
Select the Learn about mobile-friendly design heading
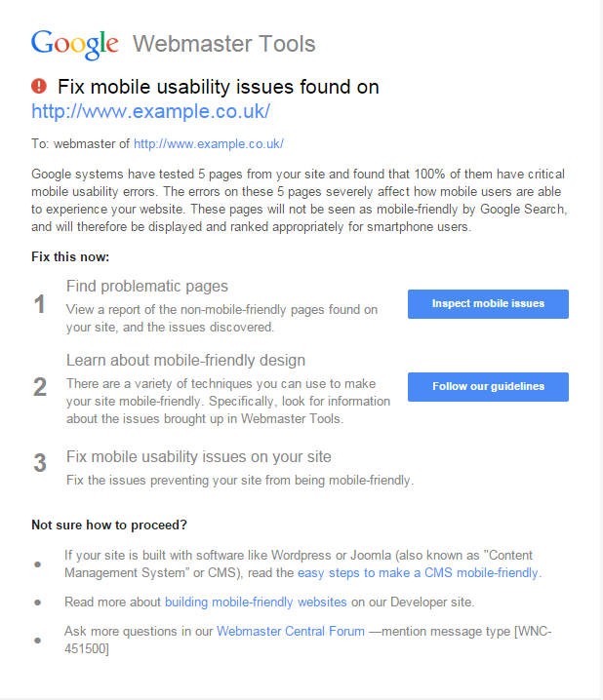pos(185,361)
